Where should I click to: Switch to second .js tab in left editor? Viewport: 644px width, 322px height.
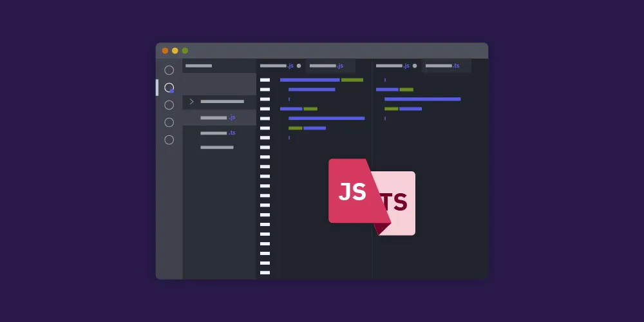(x=327, y=66)
